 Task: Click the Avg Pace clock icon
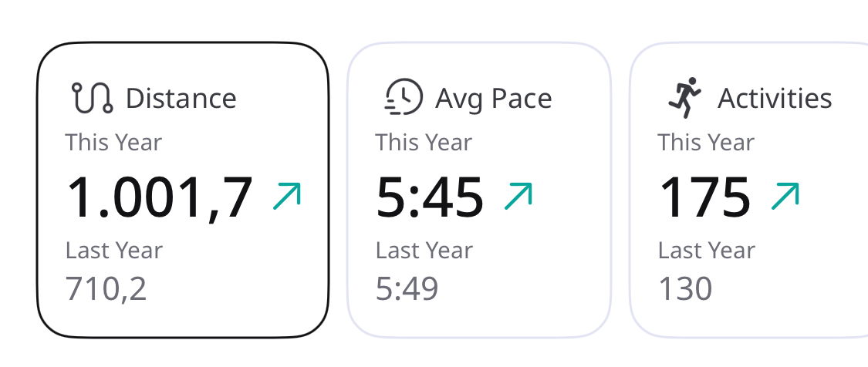coord(403,98)
